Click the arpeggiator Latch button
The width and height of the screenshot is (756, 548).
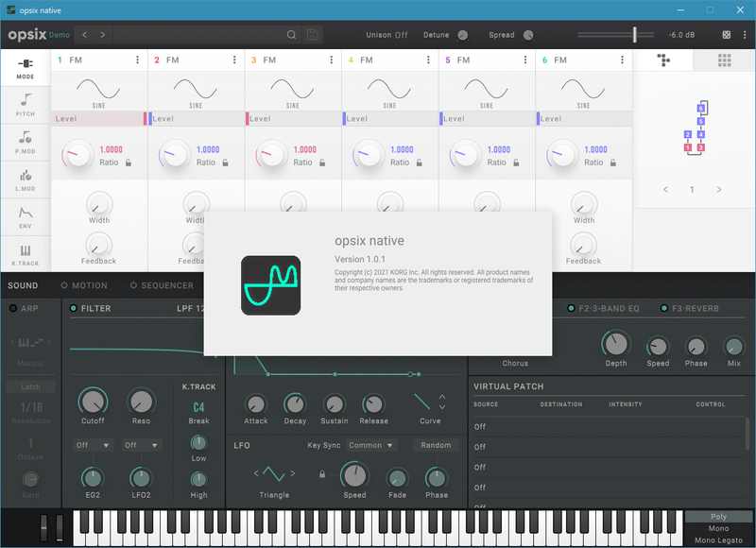tap(30, 386)
